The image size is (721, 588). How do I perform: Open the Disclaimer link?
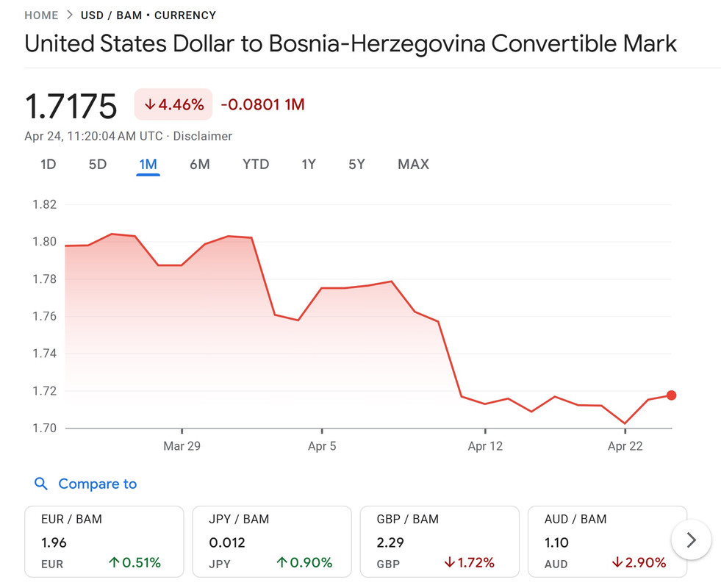202,136
